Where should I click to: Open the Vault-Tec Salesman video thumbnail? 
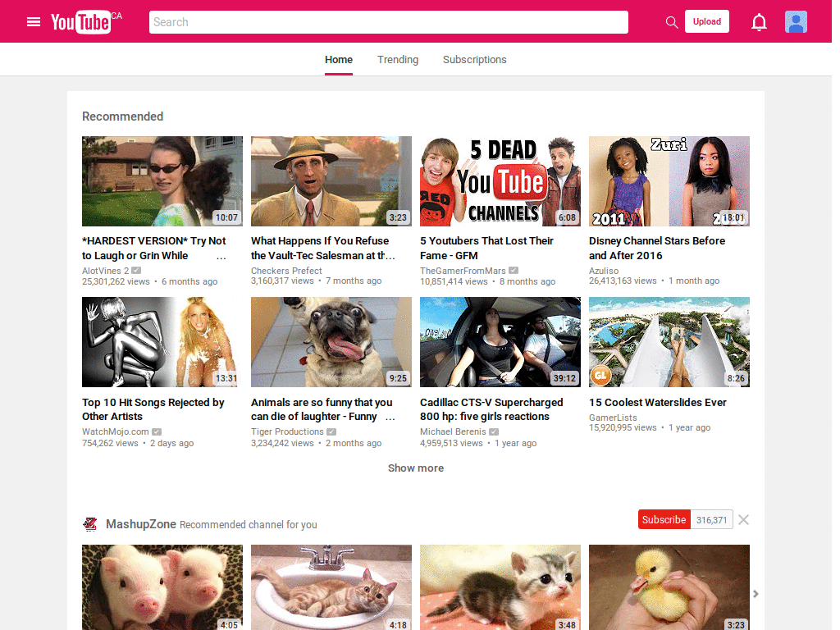(x=331, y=181)
